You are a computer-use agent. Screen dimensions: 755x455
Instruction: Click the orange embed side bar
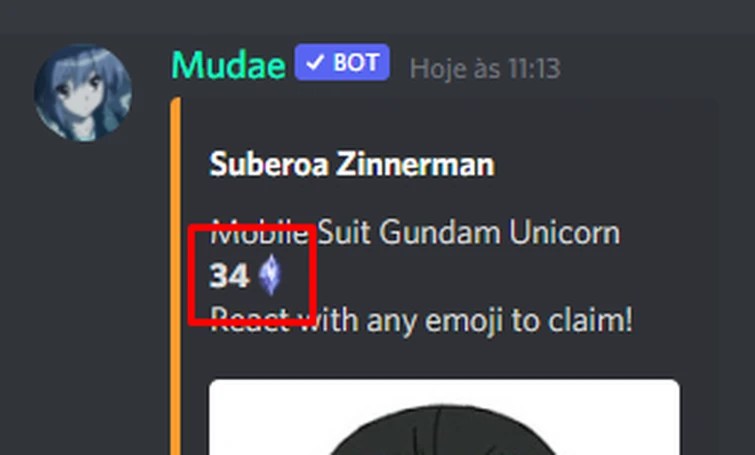click(176, 276)
